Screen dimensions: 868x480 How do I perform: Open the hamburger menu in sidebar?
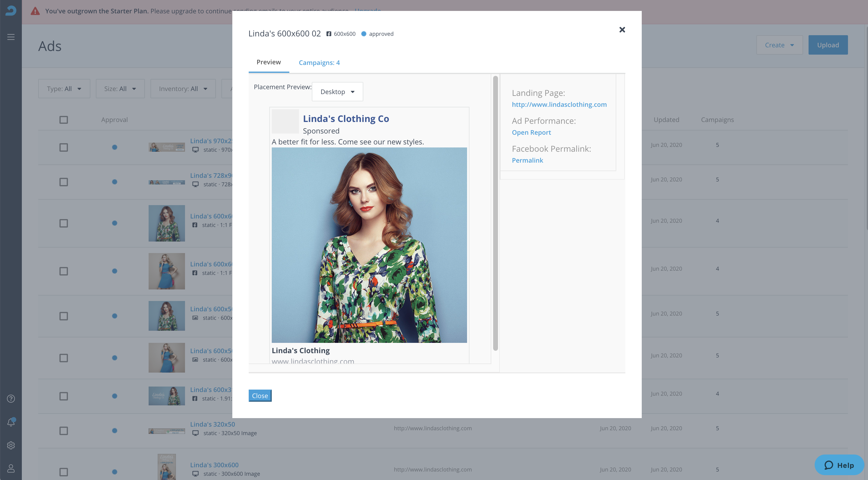pyautogui.click(x=11, y=37)
